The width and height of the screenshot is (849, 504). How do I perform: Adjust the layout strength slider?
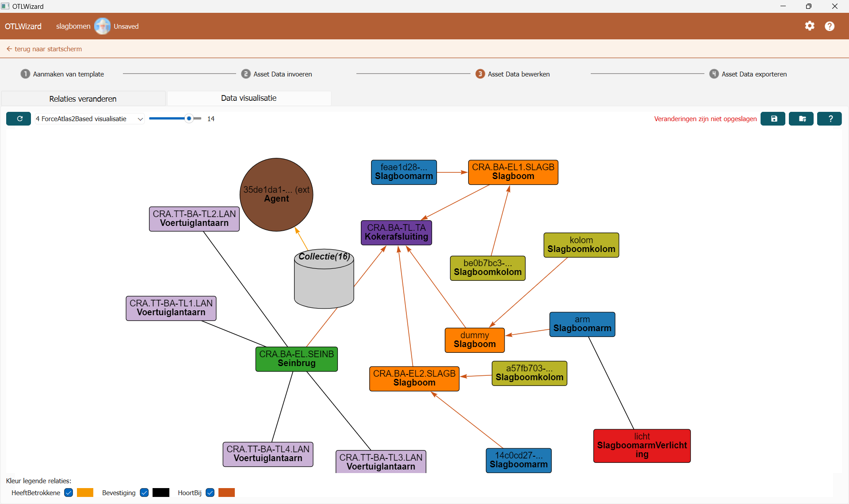pos(189,118)
